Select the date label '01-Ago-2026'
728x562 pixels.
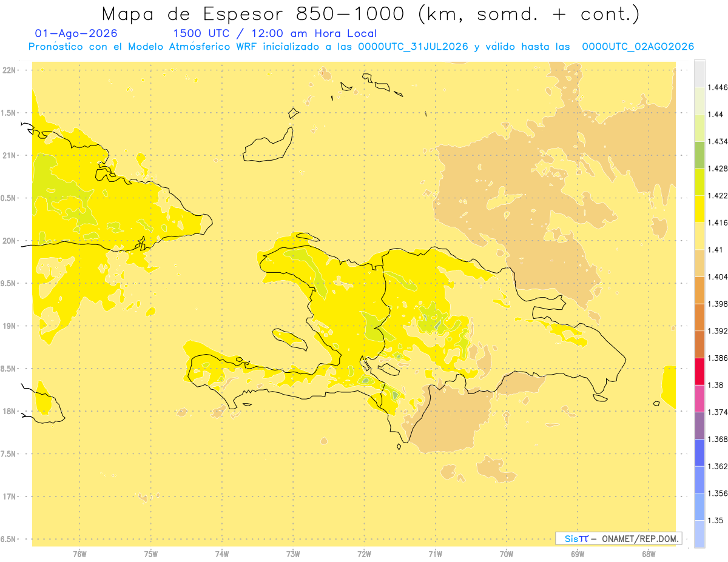76,33
